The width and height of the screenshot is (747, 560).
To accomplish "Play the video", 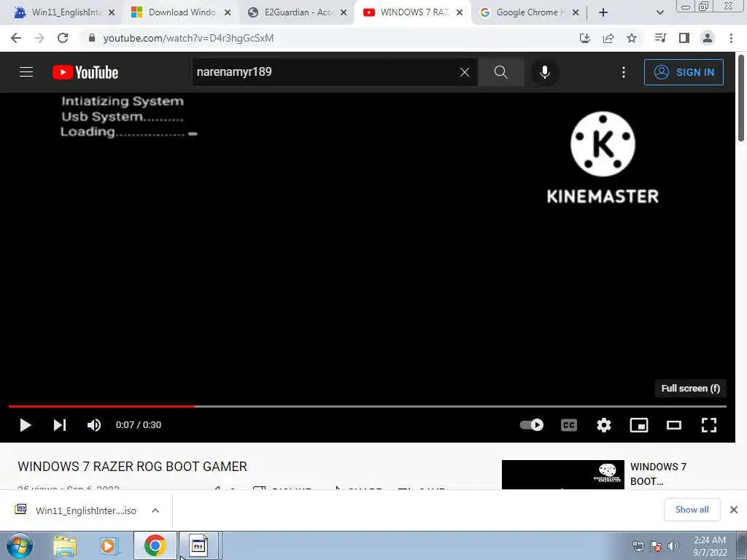I will (26, 425).
